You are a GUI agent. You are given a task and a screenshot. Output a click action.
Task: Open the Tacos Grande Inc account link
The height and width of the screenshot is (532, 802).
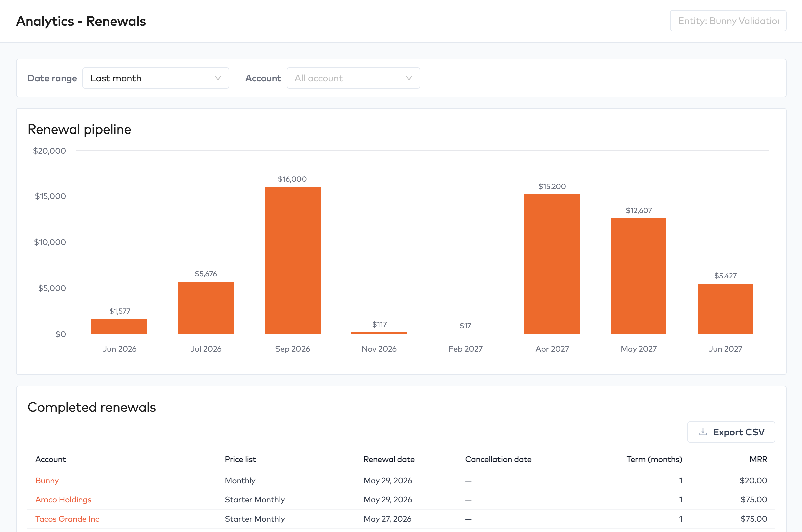(x=67, y=519)
